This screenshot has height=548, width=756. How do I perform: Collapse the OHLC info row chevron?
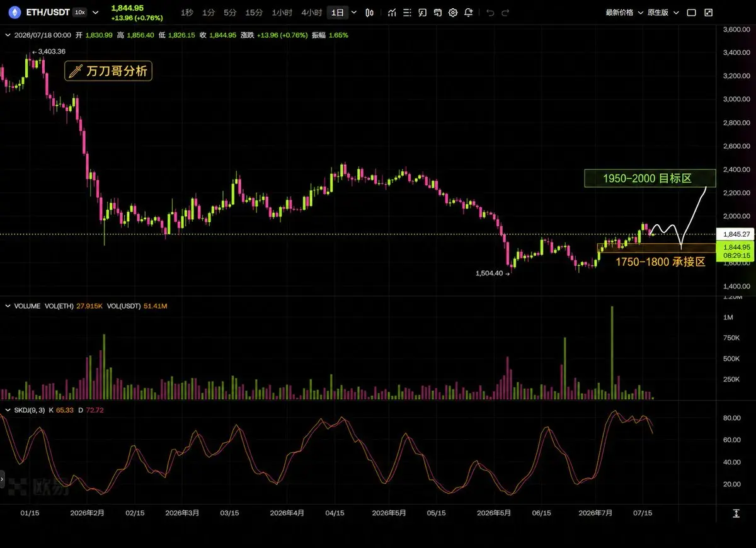[x=8, y=35]
